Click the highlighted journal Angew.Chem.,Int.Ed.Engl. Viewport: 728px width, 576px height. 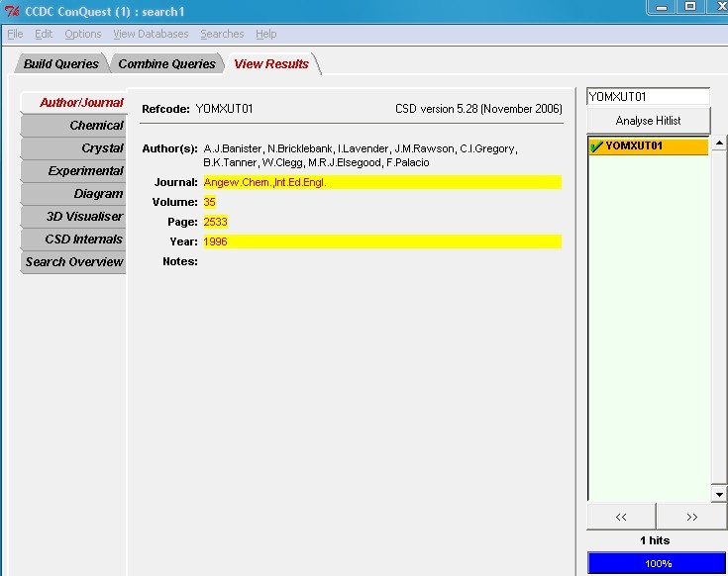(382, 182)
